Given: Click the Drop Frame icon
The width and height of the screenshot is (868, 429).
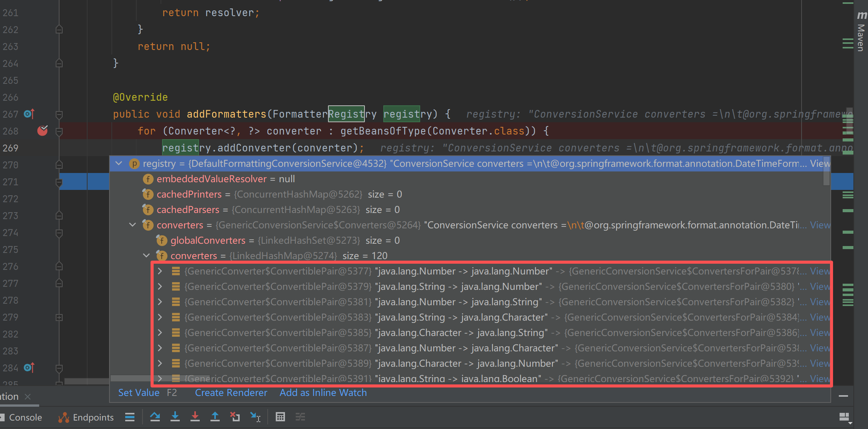Looking at the screenshot, I should 235,417.
